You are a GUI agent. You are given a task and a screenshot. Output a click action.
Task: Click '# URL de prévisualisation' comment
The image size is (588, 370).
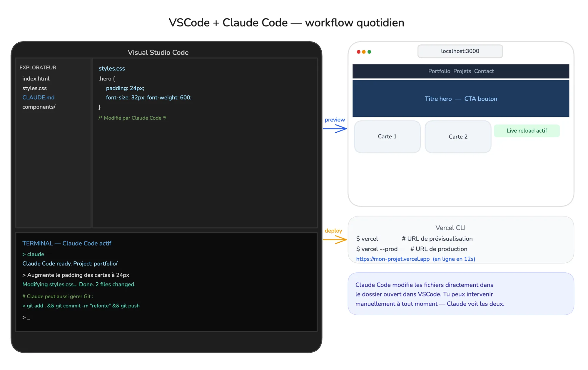click(x=437, y=239)
